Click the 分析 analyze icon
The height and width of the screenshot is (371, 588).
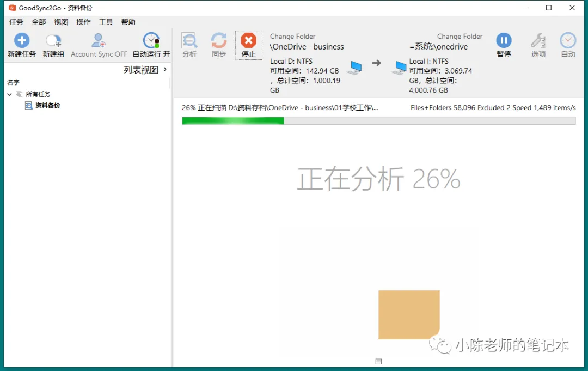point(189,40)
